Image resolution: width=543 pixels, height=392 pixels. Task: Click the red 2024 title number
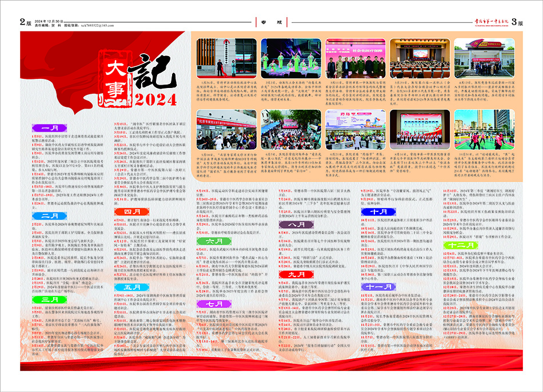click(x=156, y=100)
